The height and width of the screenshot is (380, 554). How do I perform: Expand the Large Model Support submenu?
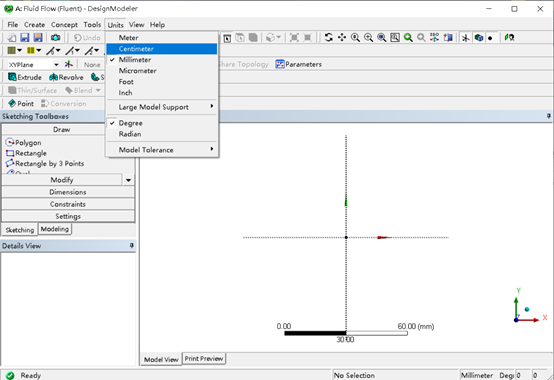162,107
